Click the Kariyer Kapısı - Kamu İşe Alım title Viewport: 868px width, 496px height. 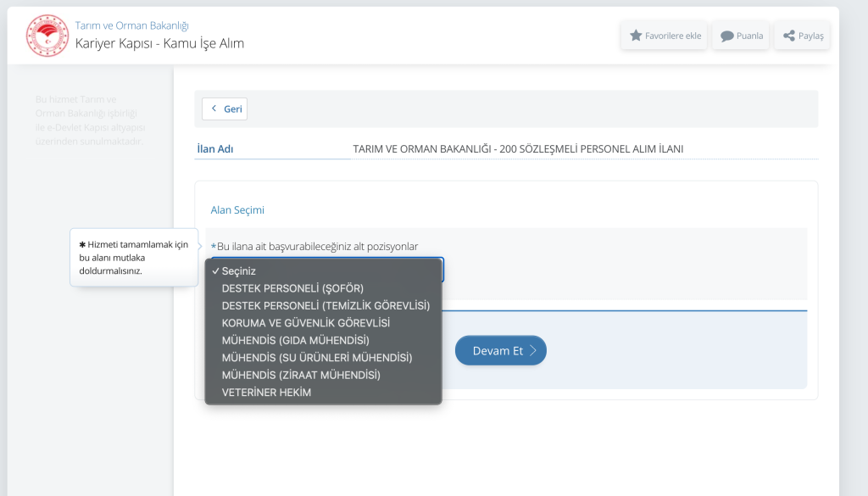(x=159, y=43)
